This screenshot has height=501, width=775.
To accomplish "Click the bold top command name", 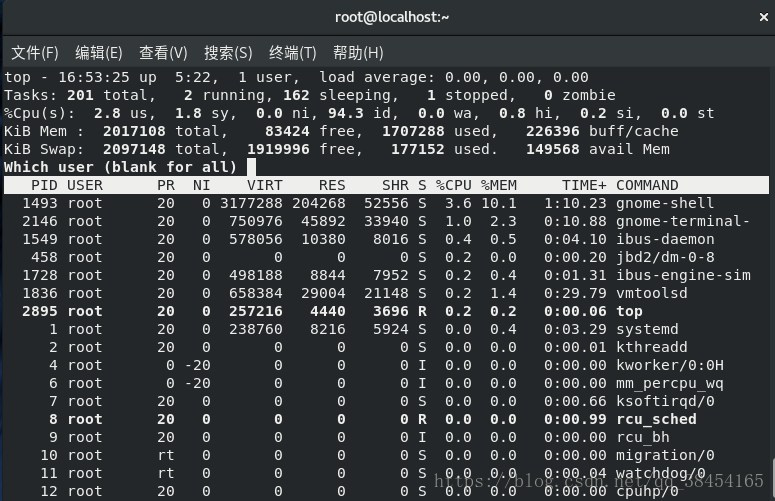I will click(x=629, y=311).
